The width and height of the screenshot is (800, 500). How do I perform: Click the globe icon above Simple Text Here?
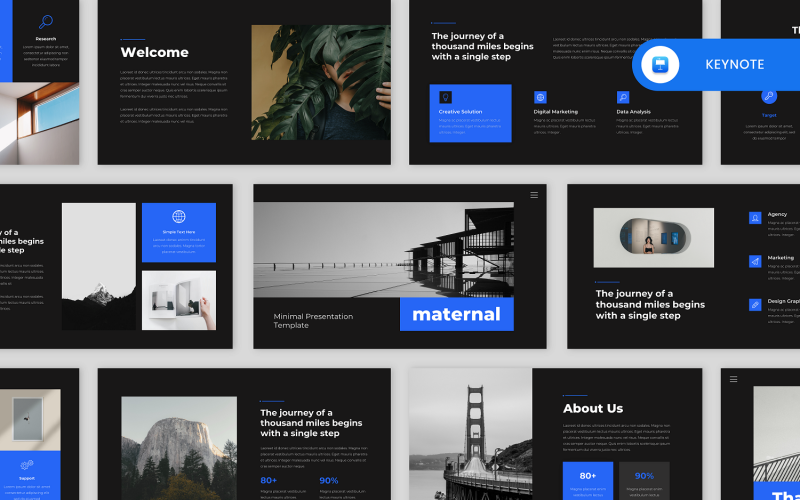coord(179,216)
